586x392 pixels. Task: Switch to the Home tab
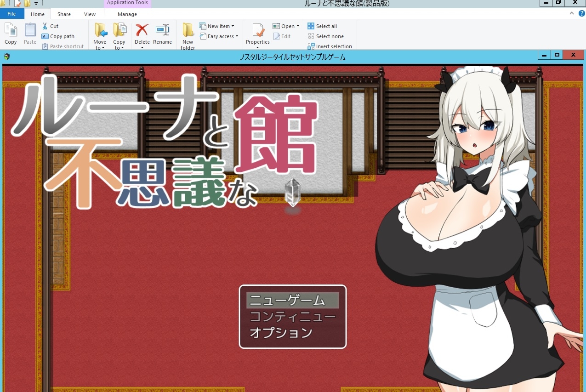click(38, 14)
